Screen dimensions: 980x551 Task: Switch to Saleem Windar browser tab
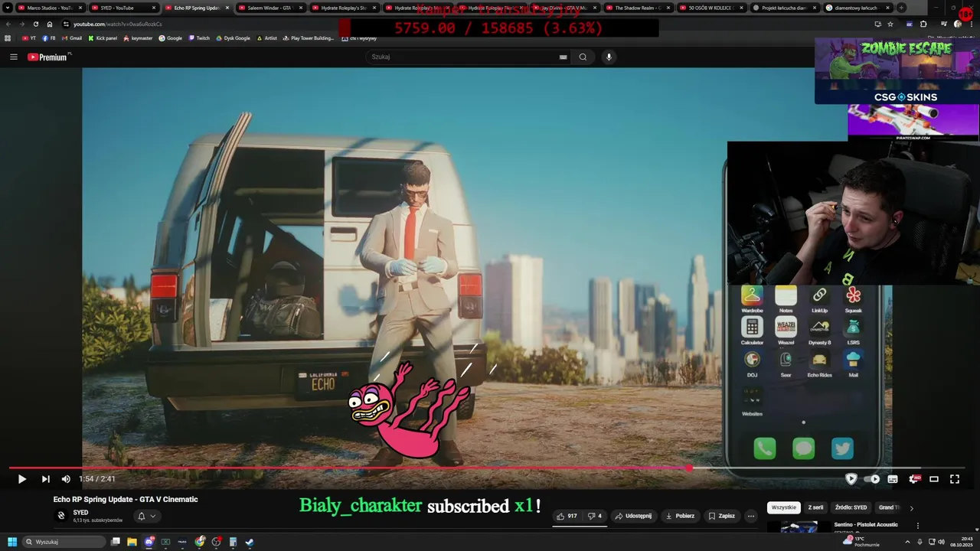269,8
